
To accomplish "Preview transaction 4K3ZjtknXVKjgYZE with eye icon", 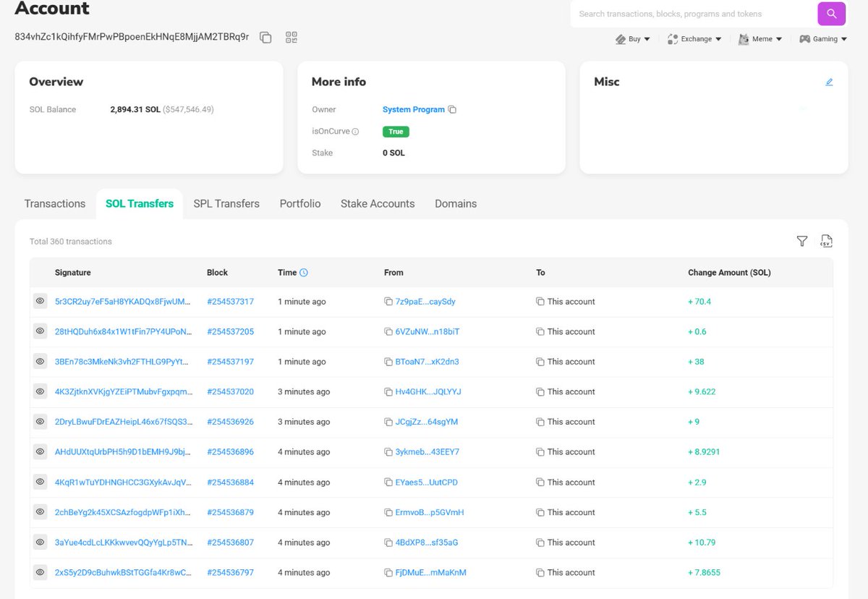I will click(x=41, y=391).
